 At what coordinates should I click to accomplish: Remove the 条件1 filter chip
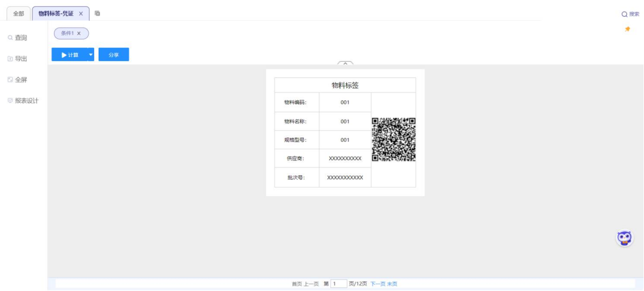79,33
